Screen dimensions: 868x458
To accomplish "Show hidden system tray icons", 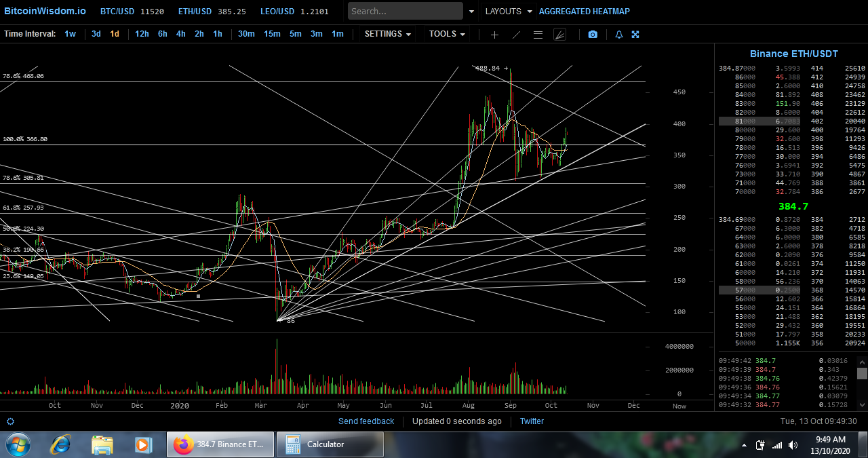I will (745, 446).
